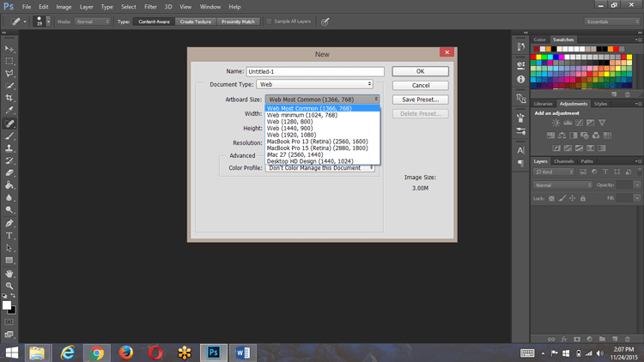The height and width of the screenshot is (362, 644).
Task: Select the Rectangular Marquee tool
Action: coord(9,61)
